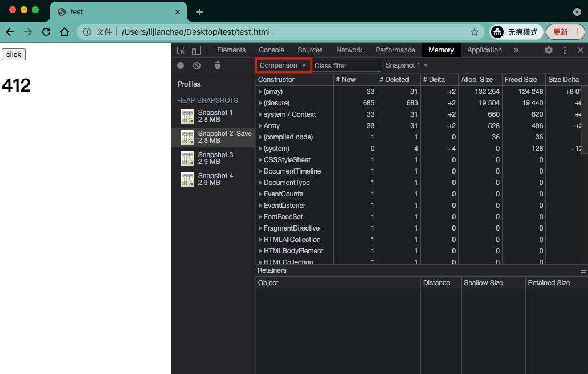Select the Memory tab
This screenshot has width=588, height=374.
tap(441, 50)
